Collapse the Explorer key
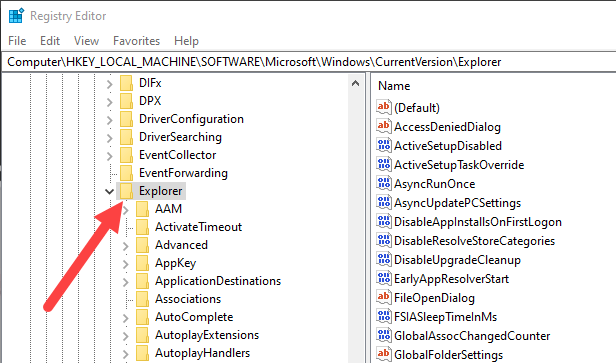616x363 pixels. [x=109, y=191]
